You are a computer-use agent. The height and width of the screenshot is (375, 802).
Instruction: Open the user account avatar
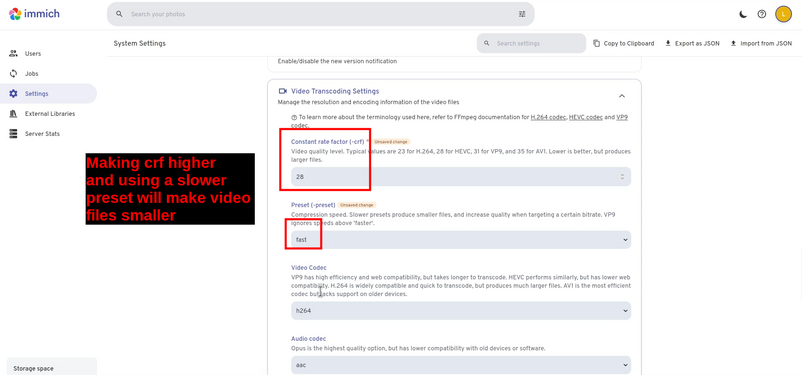[783, 14]
